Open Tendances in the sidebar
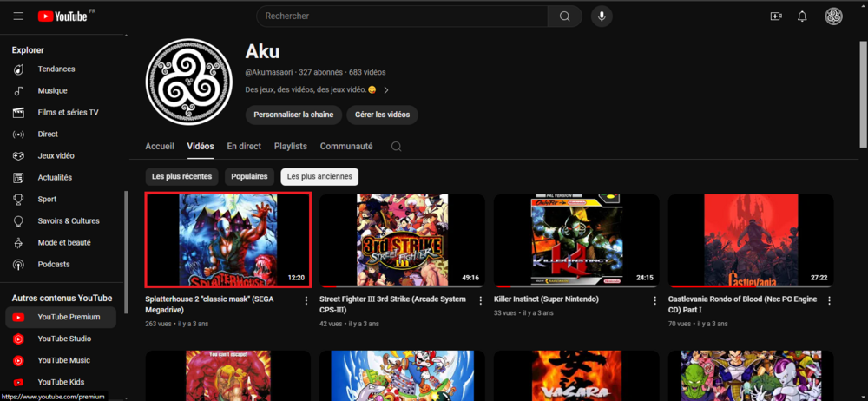Screen dimensions: 868x401 56,69
